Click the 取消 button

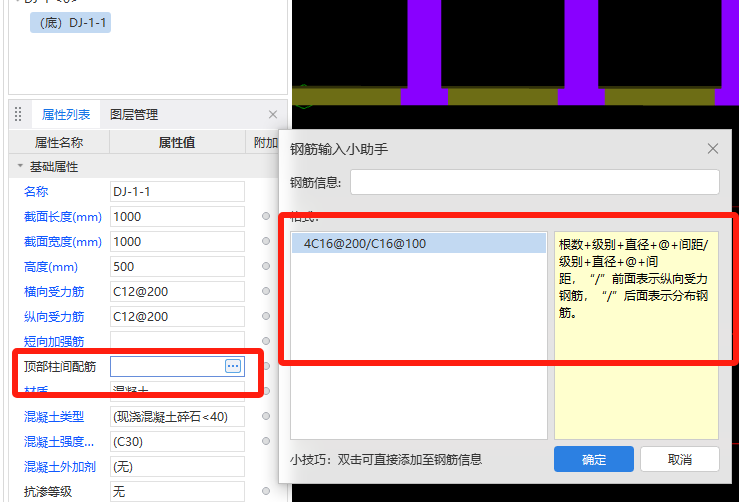coord(680,459)
